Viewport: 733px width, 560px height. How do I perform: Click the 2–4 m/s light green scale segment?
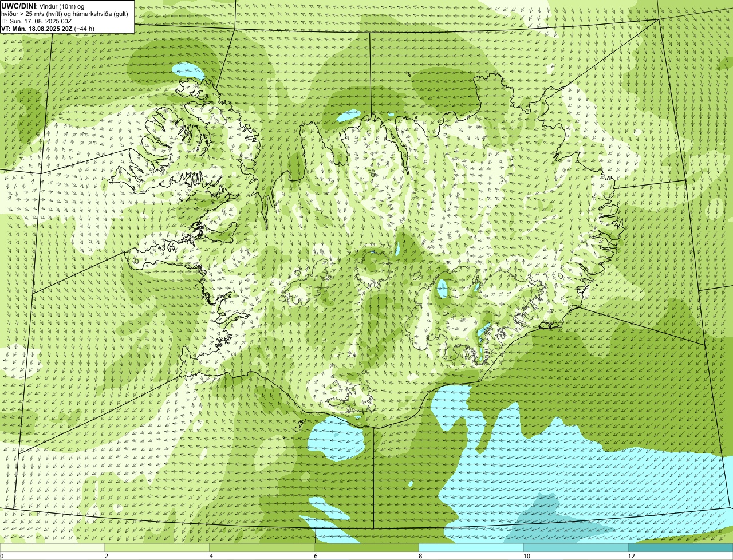coord(157,548)
